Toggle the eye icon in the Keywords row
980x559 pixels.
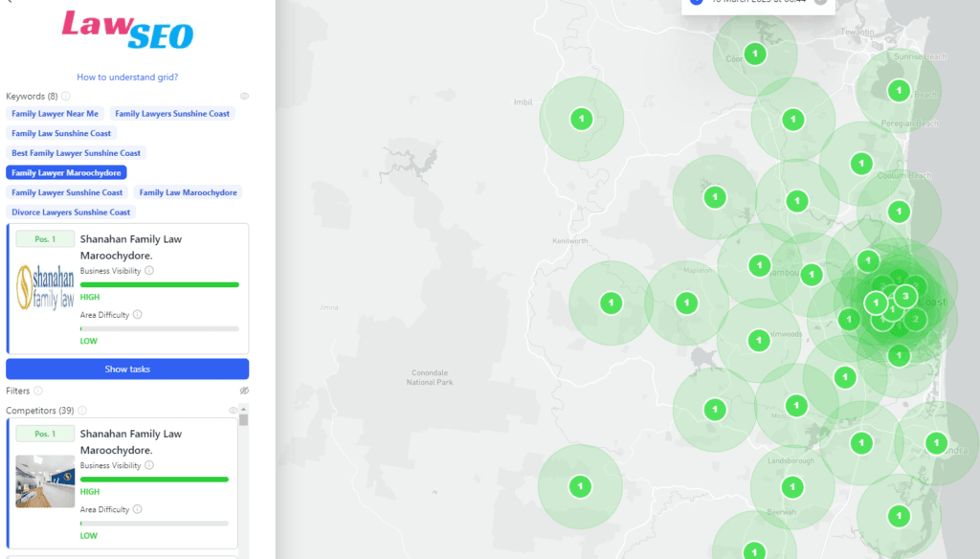click(x=244, y=97)
